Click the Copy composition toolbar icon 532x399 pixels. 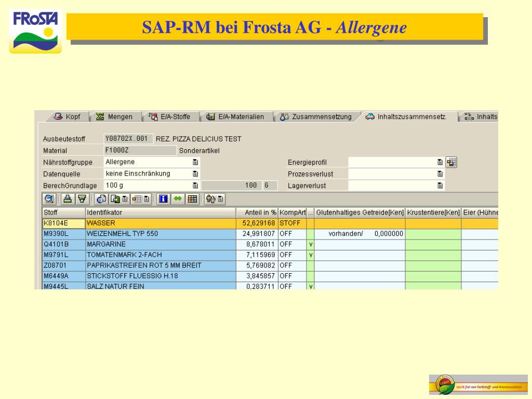(103, 199)
